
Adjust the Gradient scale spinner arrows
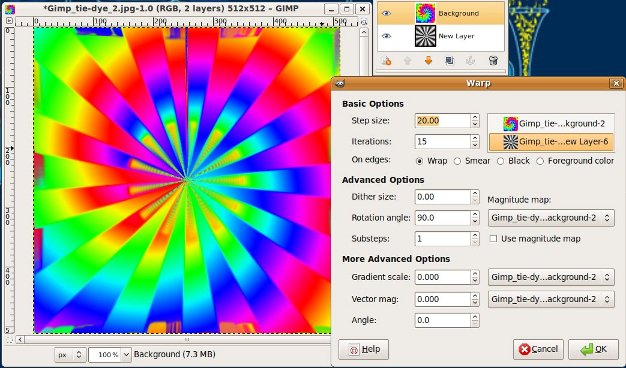pos(475,277)
